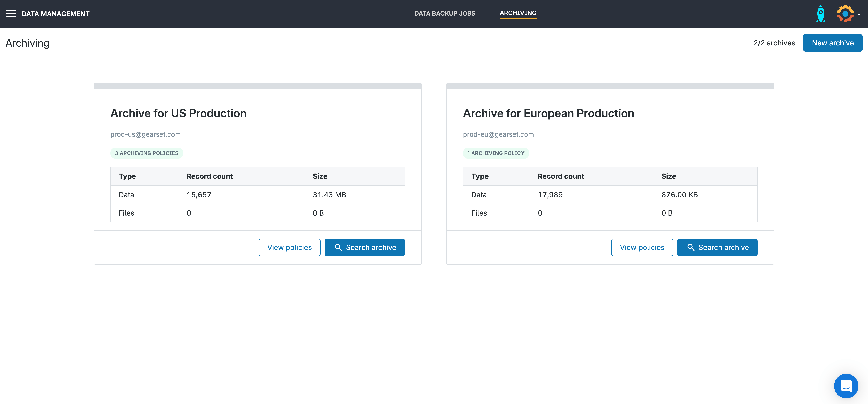
Task: View policies for US Production archive
Action: point(290,247)
